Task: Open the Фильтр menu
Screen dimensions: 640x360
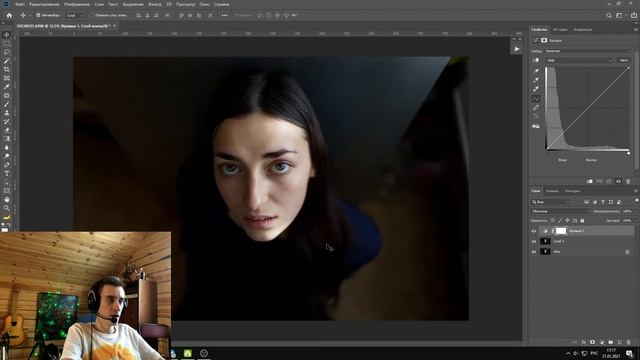Action: tap(155, 4)
